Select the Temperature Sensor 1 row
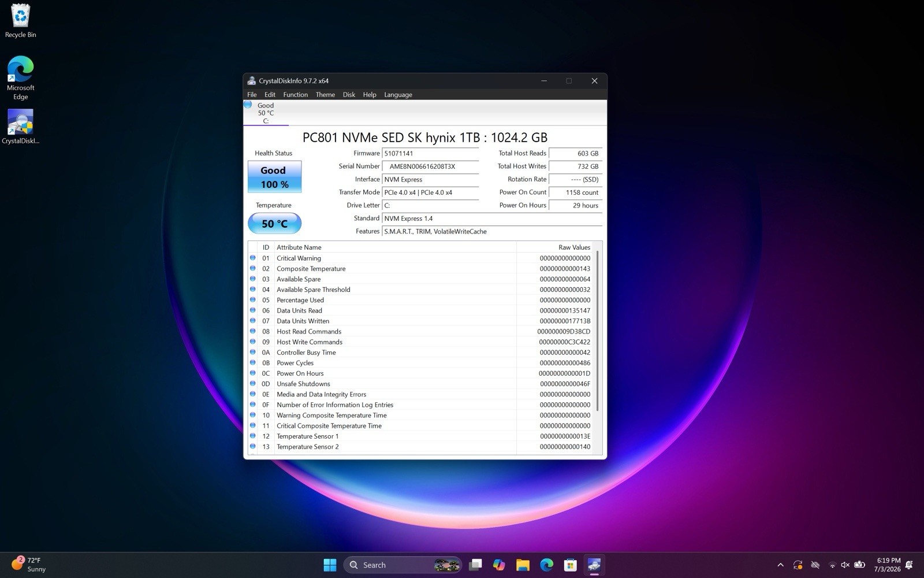Screen dimensions: 924x578 tap(422, 436)
